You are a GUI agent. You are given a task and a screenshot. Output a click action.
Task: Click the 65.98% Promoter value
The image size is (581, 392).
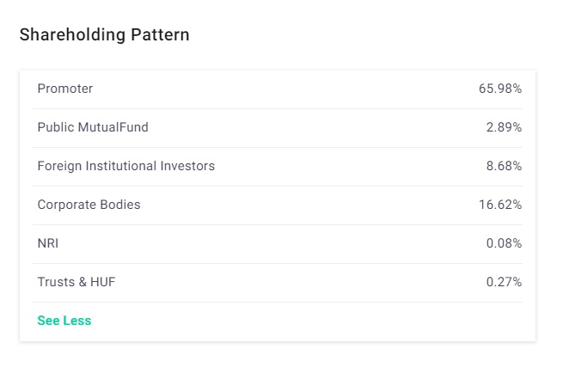pyautogui.click(x=500, y=89)
